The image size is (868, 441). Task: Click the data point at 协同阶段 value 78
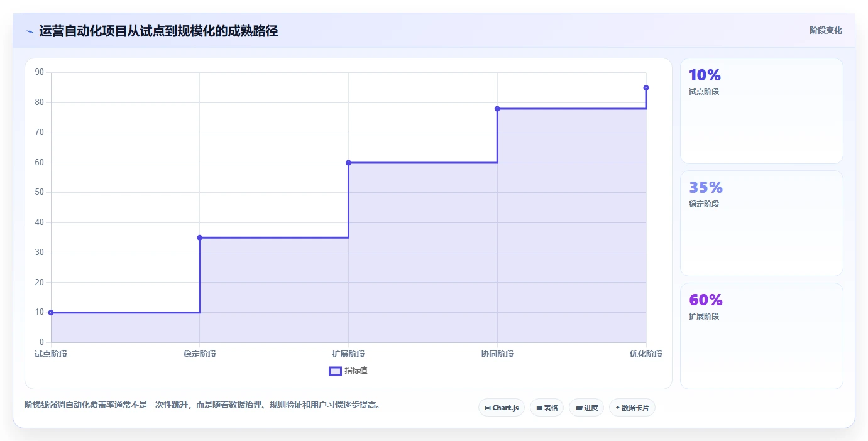point(497,109)
